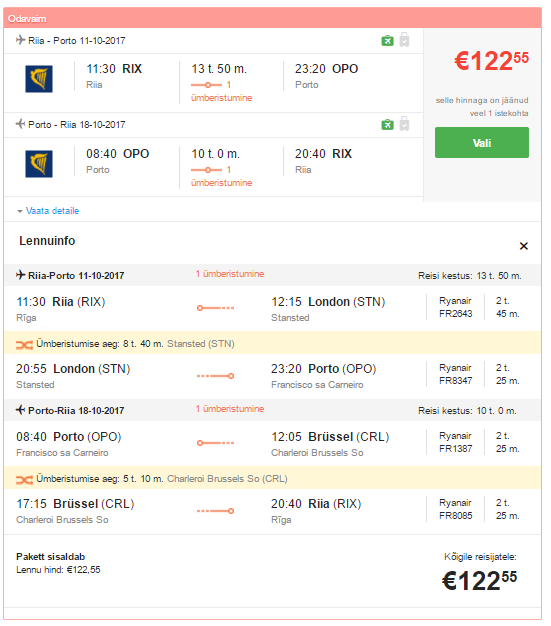
Task: Click the red €122.55 price at top
Action: coord(492,61)
